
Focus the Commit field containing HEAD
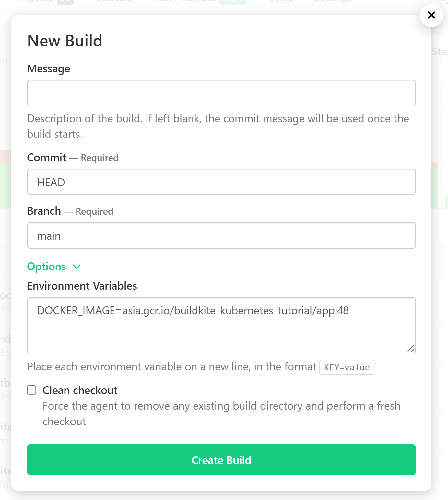[x=221, y=182]
